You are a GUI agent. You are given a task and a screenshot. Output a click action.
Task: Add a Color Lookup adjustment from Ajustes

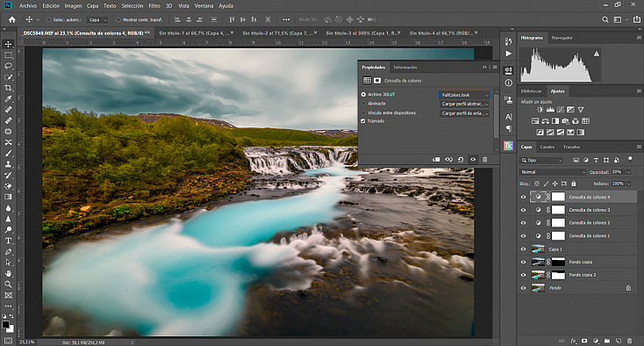586,121
